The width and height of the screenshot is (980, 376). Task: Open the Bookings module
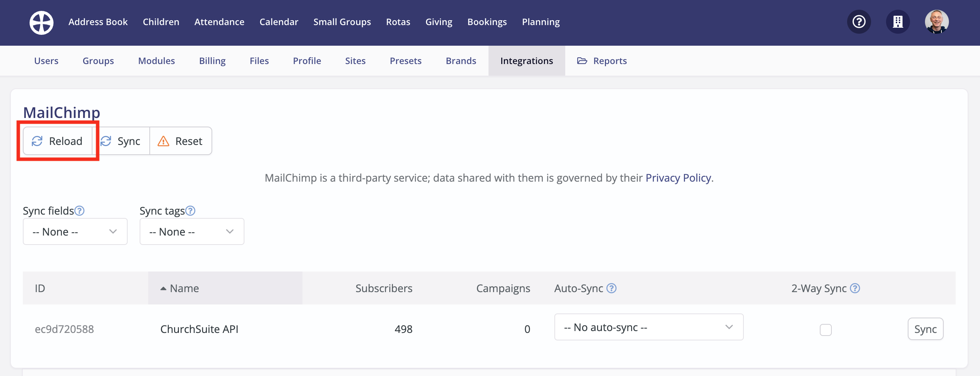[487, 22]
